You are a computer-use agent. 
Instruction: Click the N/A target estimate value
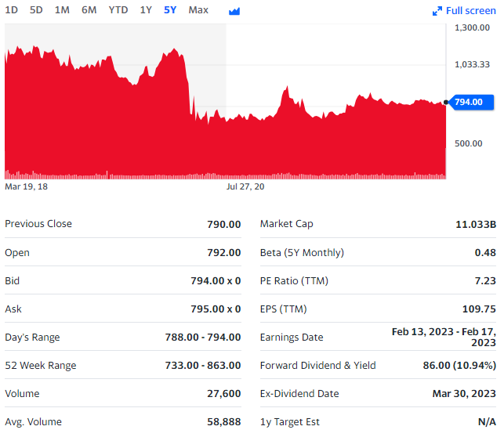487,422
